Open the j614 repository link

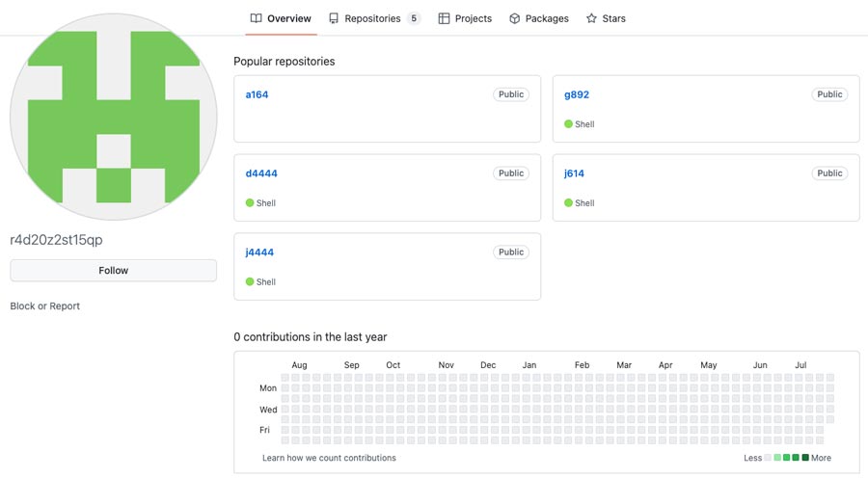point(574,173)
